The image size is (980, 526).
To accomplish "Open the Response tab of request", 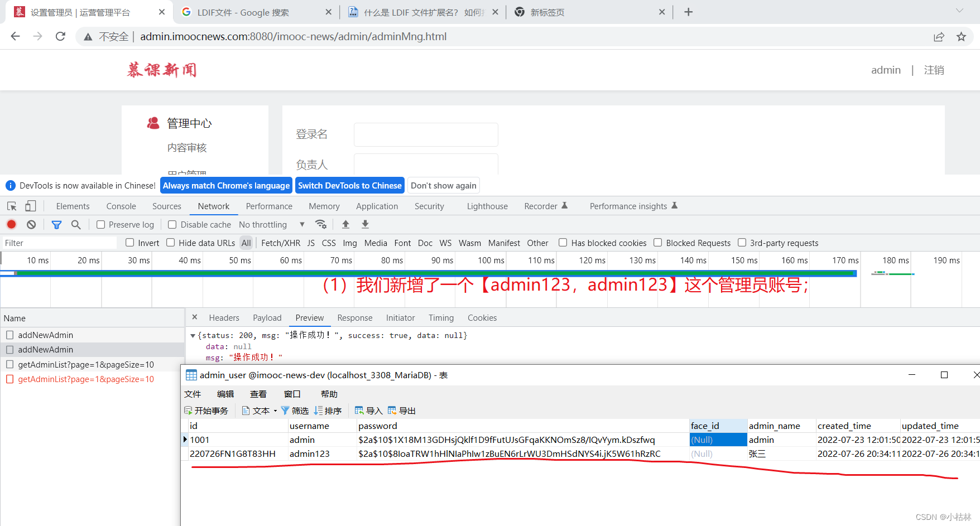I will pyautogui.click(x=355, y=317).
